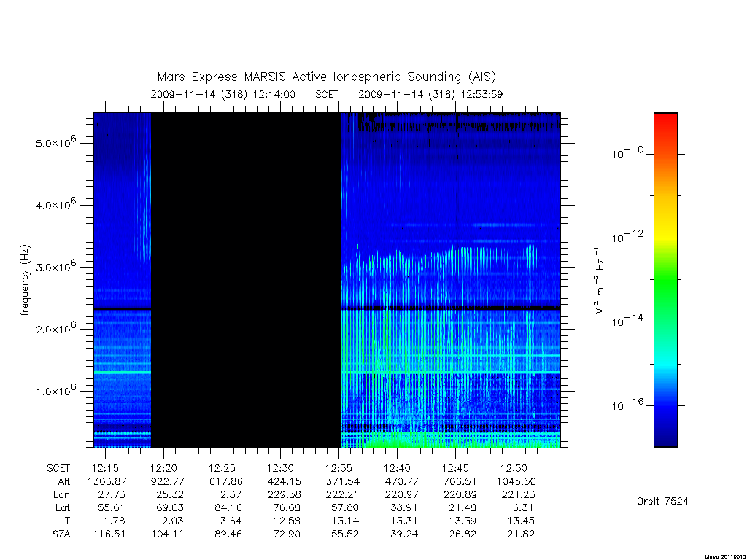The width and height of the screenshot is (747, 560).
Task: Click altitude value 371.54
Action: (x=343, y=481)
